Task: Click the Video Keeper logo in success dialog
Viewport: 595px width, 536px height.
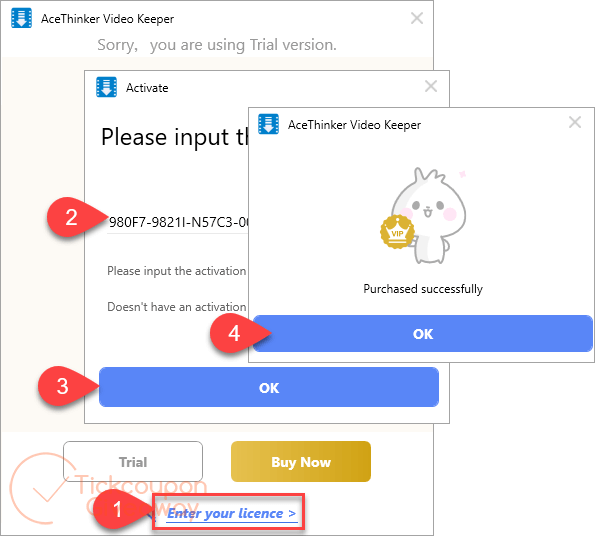Action: point(268,124)
